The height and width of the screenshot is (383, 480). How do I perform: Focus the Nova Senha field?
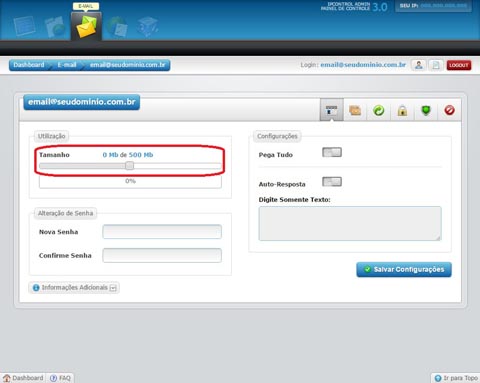pos(162,232)
